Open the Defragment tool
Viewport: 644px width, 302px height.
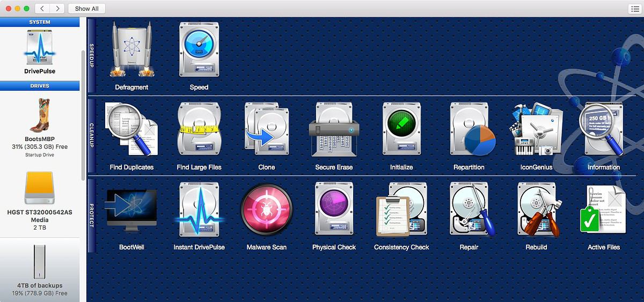[131, 51]
